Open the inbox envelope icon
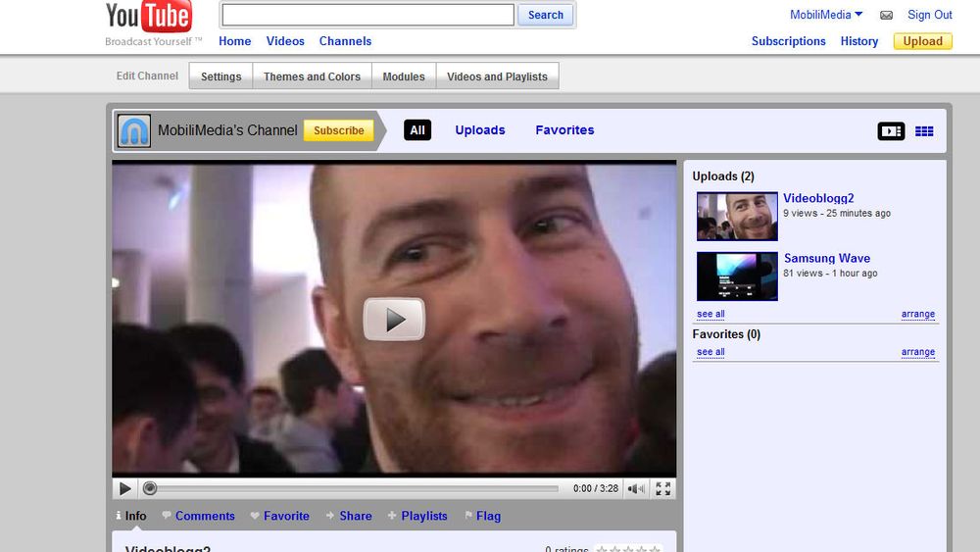 tap(886, 16)
